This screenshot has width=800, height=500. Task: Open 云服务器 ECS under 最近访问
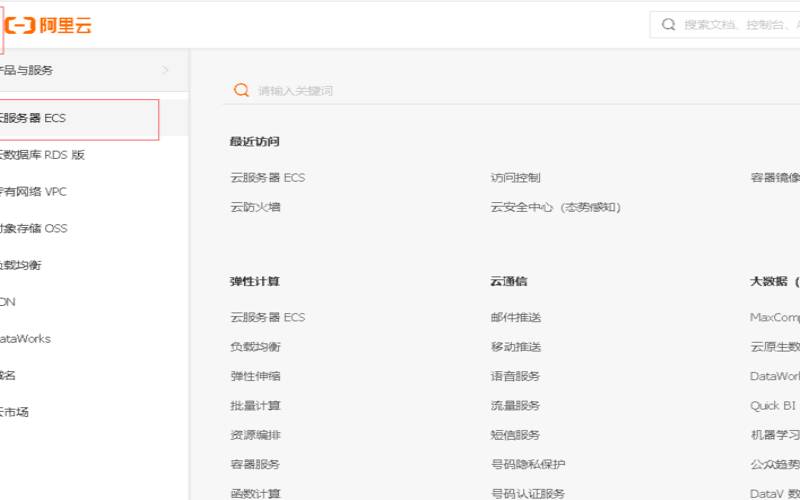coord(267,178)
